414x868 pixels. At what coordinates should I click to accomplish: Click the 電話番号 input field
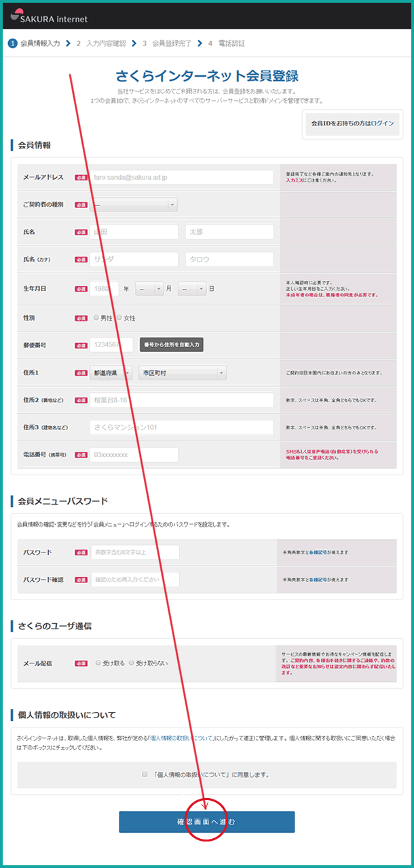134,454
